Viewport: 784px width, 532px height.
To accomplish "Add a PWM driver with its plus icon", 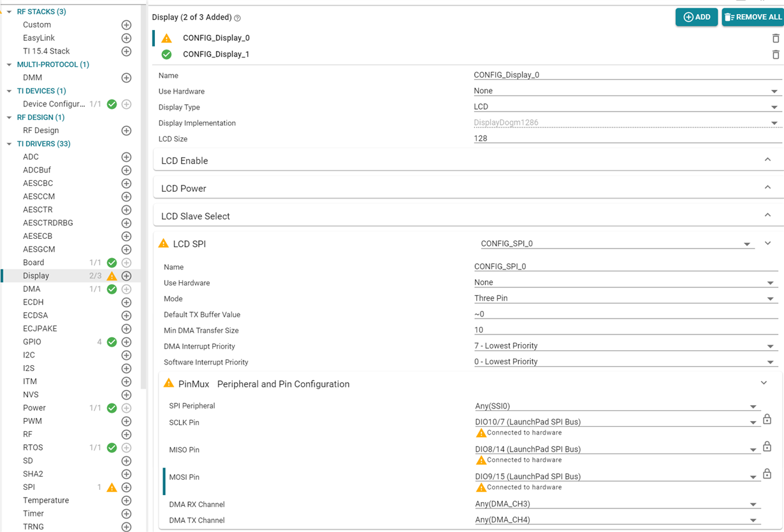I will (x=126, y=421).
